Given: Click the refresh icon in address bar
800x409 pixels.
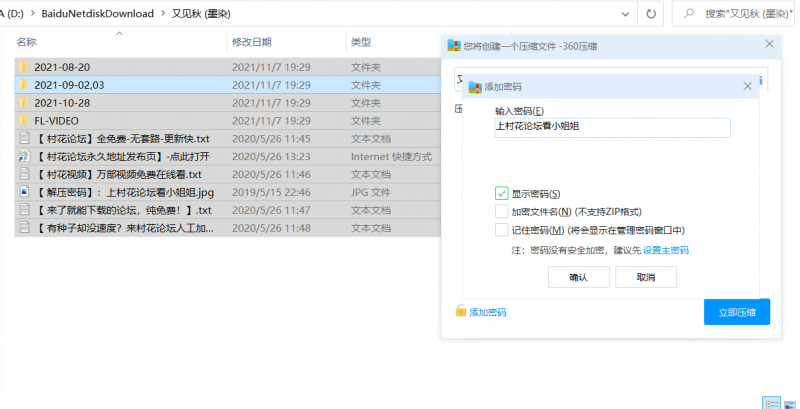Looking at the screenshot, I should 652,14.
